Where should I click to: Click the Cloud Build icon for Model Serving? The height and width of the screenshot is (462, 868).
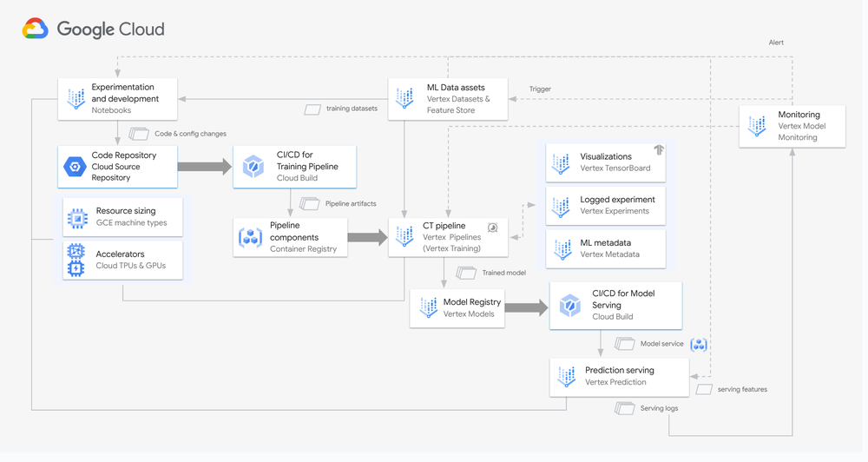569,305
